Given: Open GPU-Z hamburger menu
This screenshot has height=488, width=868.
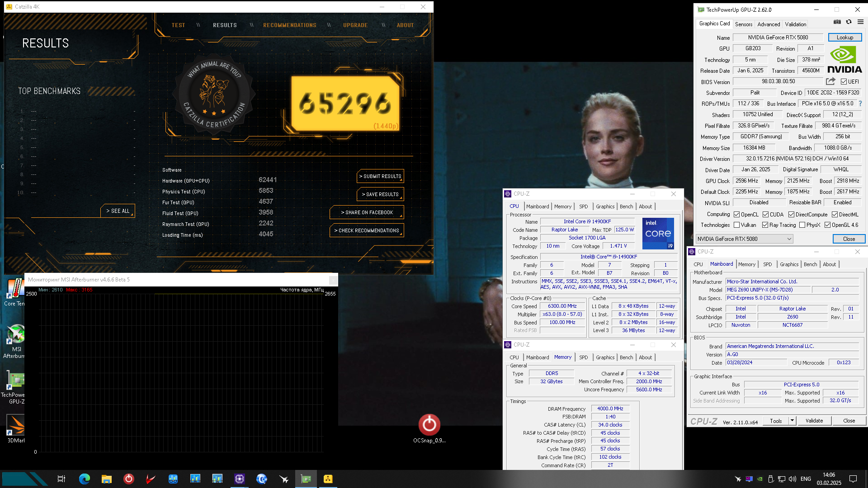Looking at the screenshot, I should click(860, 22).
